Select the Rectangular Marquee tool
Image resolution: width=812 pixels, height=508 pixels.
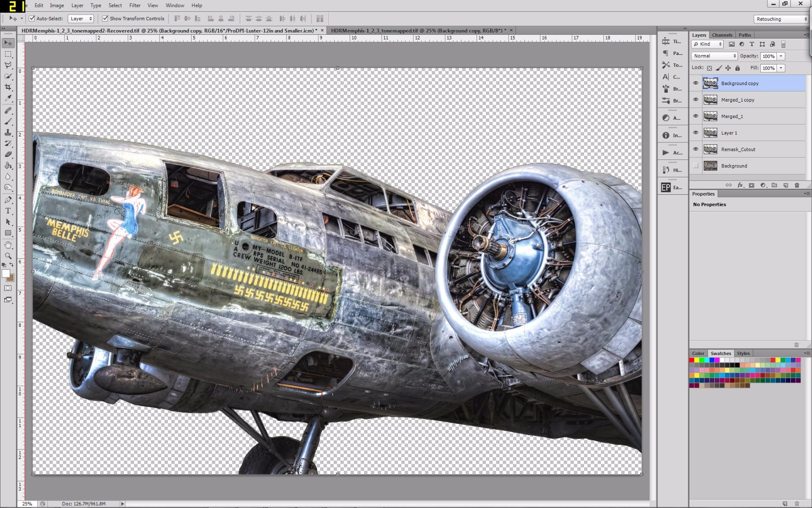click(x=8, y=54)
